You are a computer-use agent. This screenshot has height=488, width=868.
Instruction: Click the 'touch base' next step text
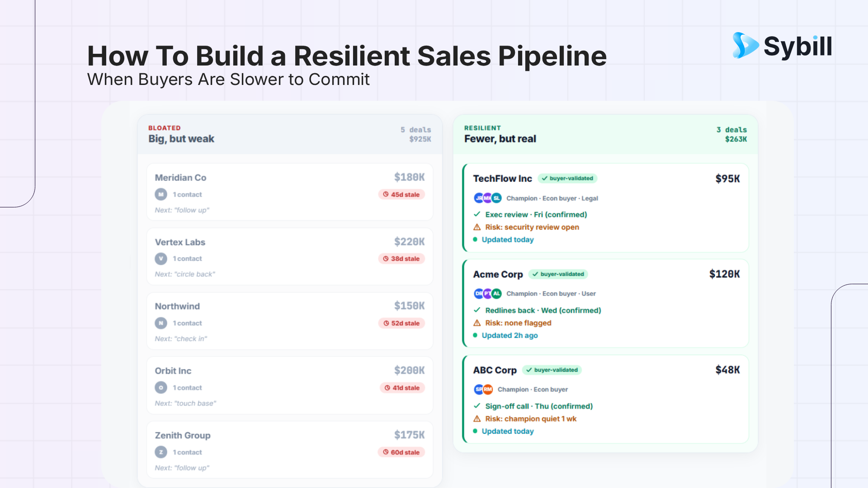185,404
